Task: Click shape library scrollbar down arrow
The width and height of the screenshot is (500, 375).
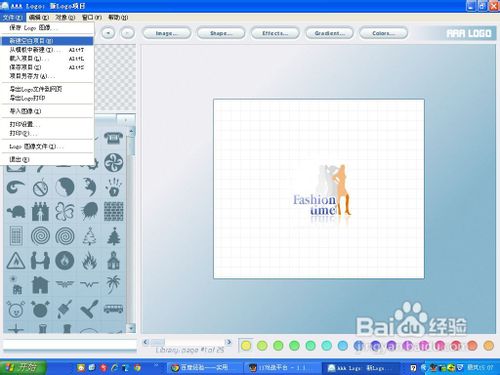Action: pyautogui.click(x=132, y=328)
